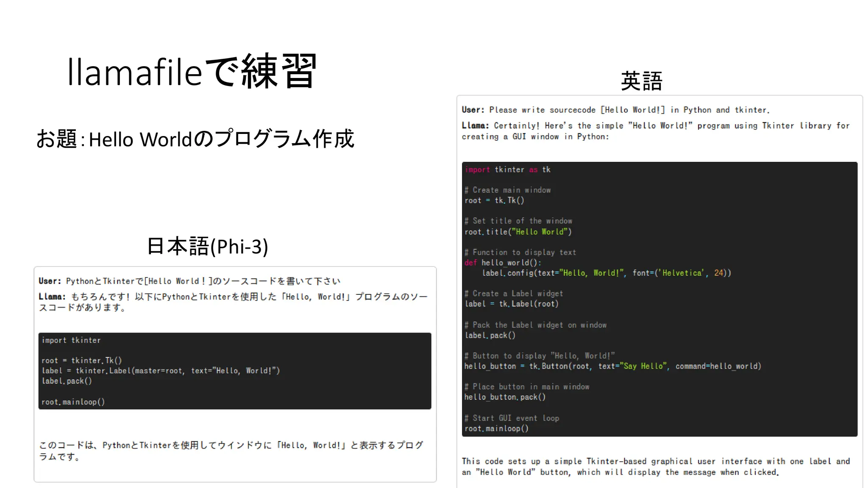868x488 pixels.
Task: Click the comment '# Create main window'
Action: [508, 190]
